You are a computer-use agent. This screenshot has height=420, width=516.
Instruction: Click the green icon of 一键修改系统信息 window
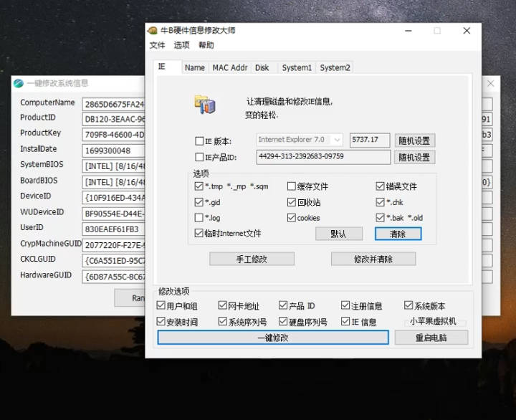coord(19,84)
